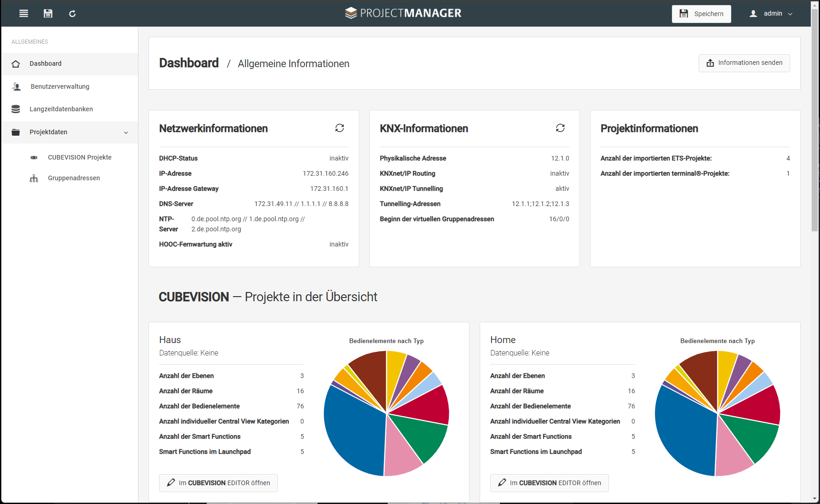
Task: Click the pink slice of Haus pie chart
Action: coord(401,451)
